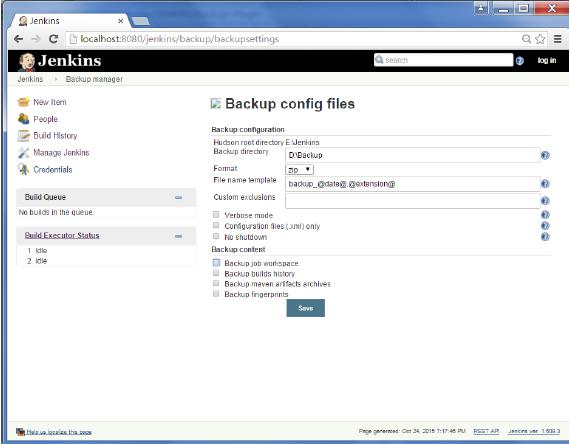The image size is (570, 444).
Task: Check Configuration files (.xml) only
Action: point(216,225)
